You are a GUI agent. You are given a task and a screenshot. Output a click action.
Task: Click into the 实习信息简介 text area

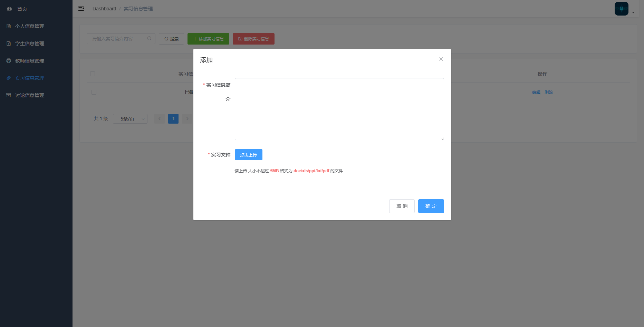click(x=339, y=109)
